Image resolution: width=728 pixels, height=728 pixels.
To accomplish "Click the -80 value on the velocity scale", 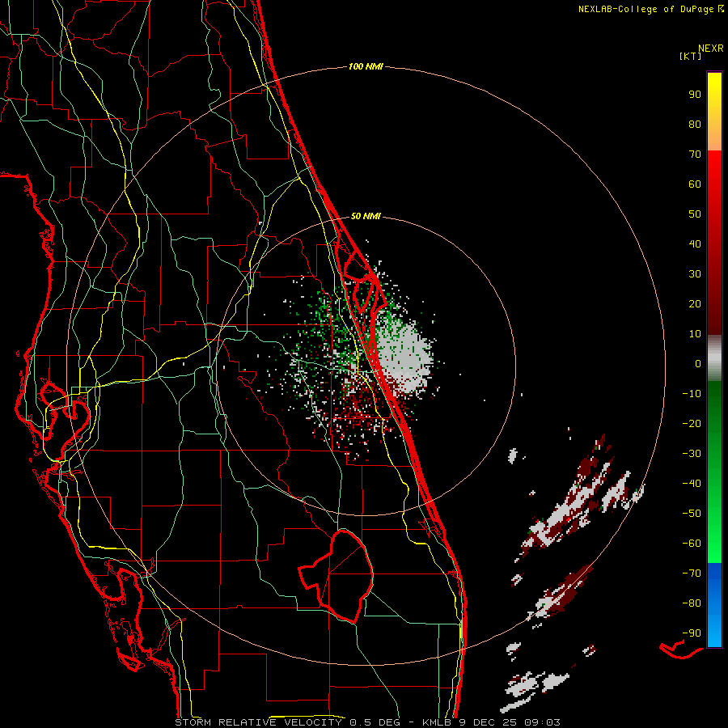I will tap(692, 603).
